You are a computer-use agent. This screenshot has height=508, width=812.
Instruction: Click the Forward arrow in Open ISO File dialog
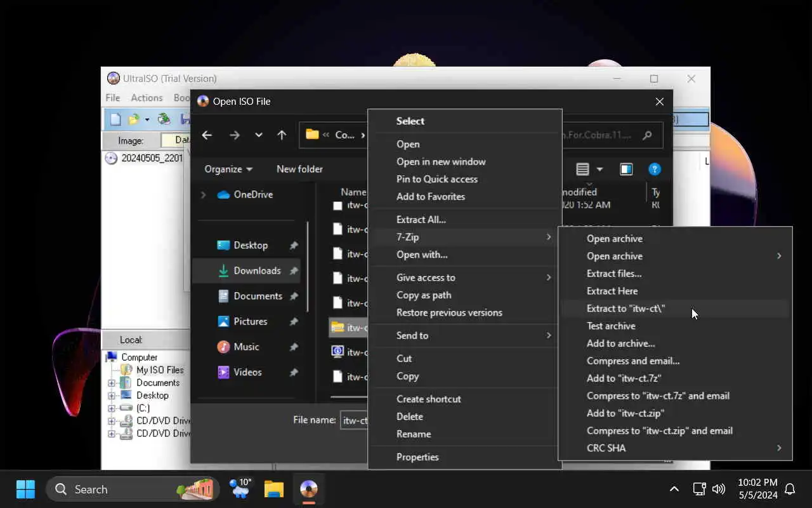click(x=235, y=135)
